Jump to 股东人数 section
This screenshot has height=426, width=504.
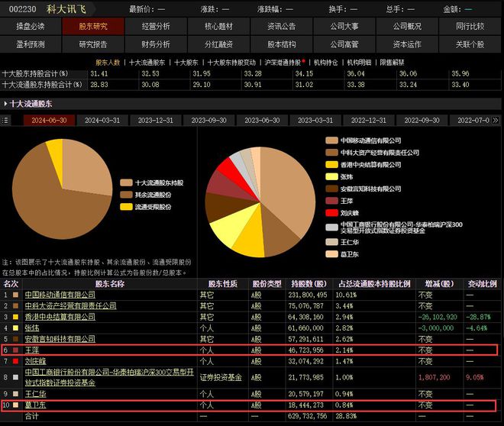click(x=108, y=63)
